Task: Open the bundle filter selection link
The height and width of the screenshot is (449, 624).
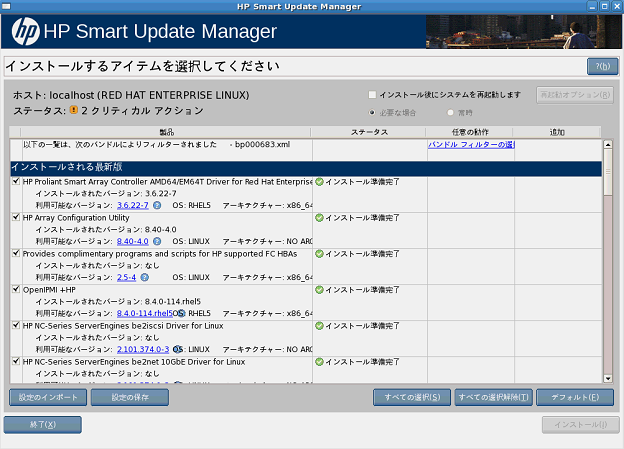Action: 471,145
